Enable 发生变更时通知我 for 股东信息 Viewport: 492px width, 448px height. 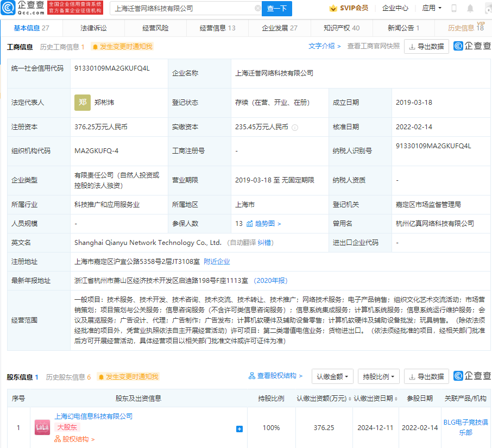(128, 377)
